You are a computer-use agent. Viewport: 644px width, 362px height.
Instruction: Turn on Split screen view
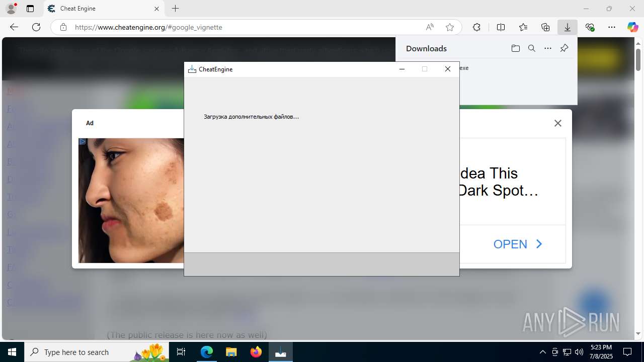point(501,27)
